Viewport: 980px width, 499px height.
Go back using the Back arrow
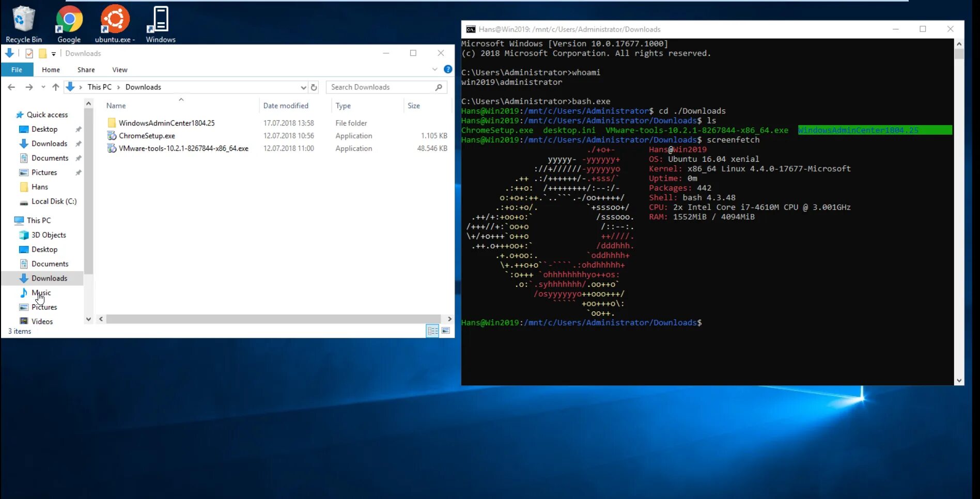pos(11,87)
